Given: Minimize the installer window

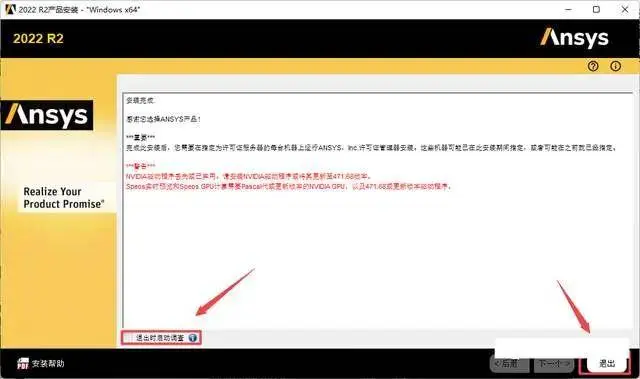Looking at the screenshot, I should coord(568,9).
